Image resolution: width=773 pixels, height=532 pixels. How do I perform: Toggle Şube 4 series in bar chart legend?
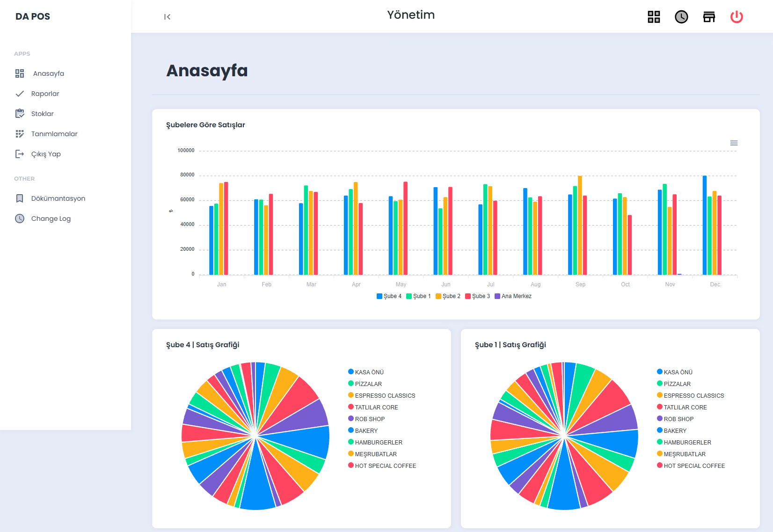pos(389,296)
